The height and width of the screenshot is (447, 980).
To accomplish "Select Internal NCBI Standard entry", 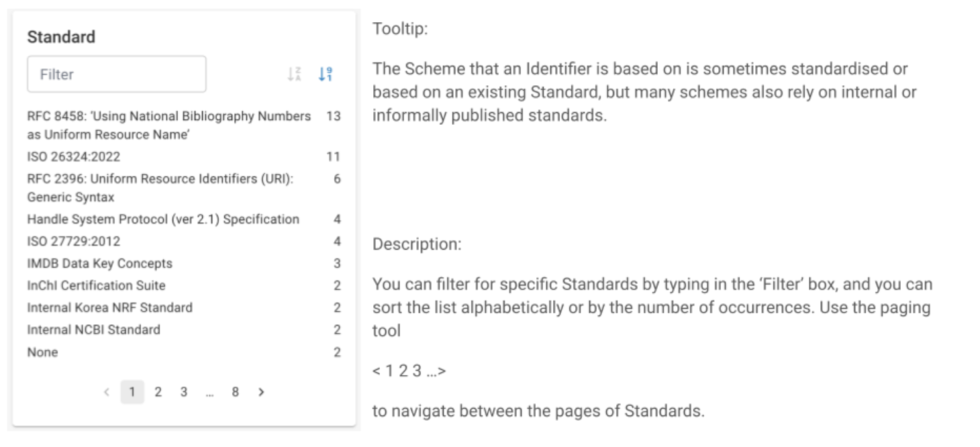I will pos(184,330).
